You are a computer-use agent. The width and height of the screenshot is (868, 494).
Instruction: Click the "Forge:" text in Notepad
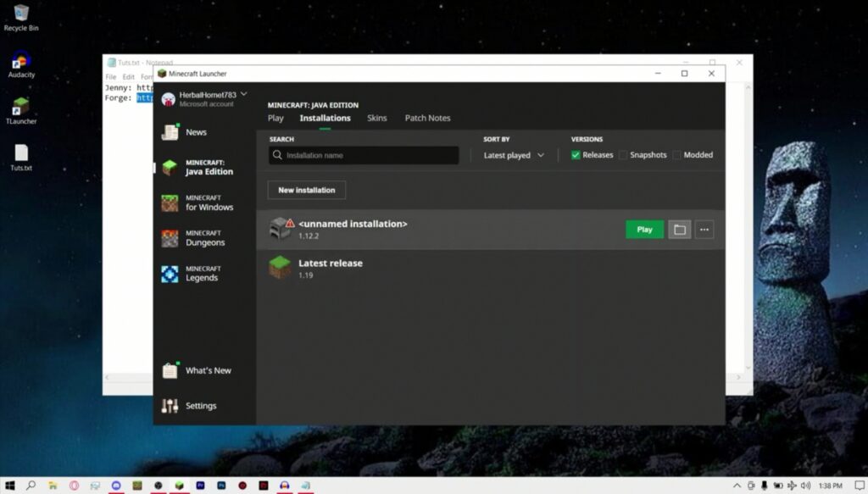pos(119,98)
